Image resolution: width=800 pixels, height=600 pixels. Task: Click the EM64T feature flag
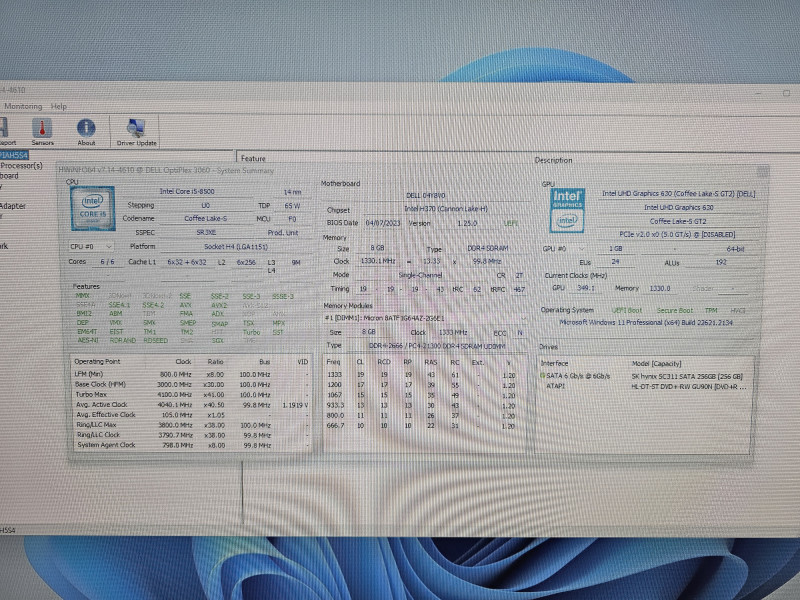pyautogui.click(x=87, y=332)
